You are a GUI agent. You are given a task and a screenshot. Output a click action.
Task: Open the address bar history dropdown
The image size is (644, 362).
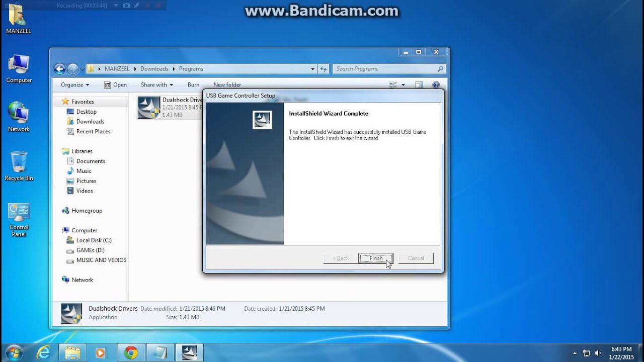tap(312, 69)
